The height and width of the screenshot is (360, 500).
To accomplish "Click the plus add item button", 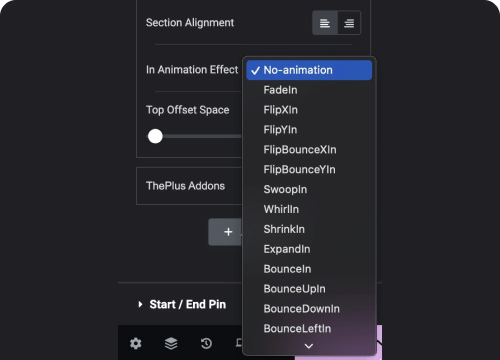I will click(226, 232).
